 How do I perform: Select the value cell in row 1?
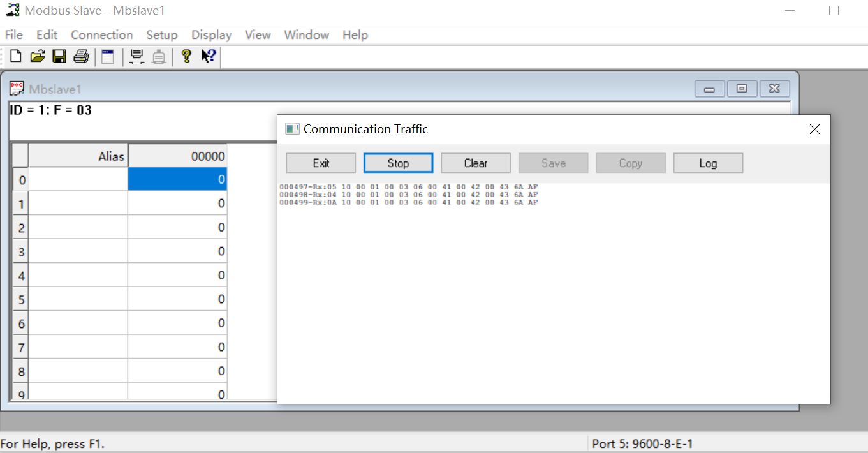coord(177,204)
